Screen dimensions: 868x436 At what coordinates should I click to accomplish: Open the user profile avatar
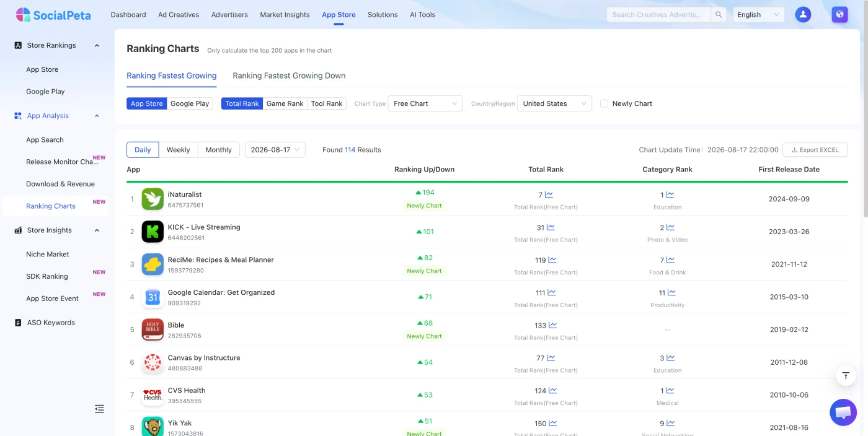[803, 15]
